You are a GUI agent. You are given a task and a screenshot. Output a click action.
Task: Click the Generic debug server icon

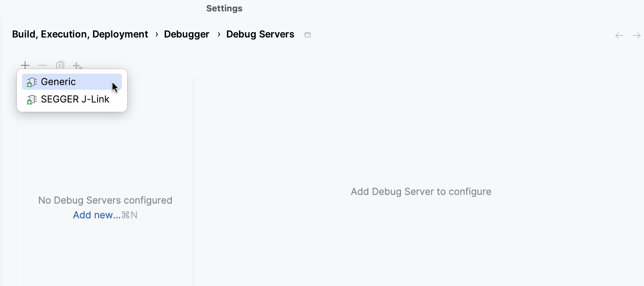coord(32,82)
